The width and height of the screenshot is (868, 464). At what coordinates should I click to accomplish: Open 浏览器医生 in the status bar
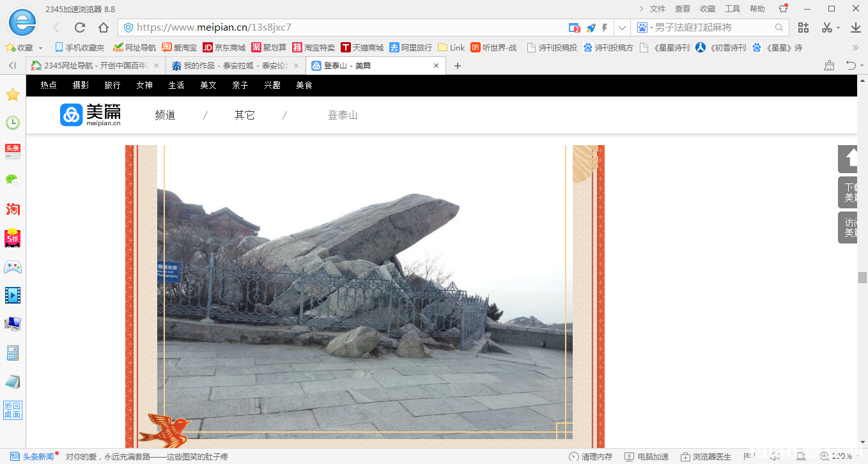[x=706, y=456]
